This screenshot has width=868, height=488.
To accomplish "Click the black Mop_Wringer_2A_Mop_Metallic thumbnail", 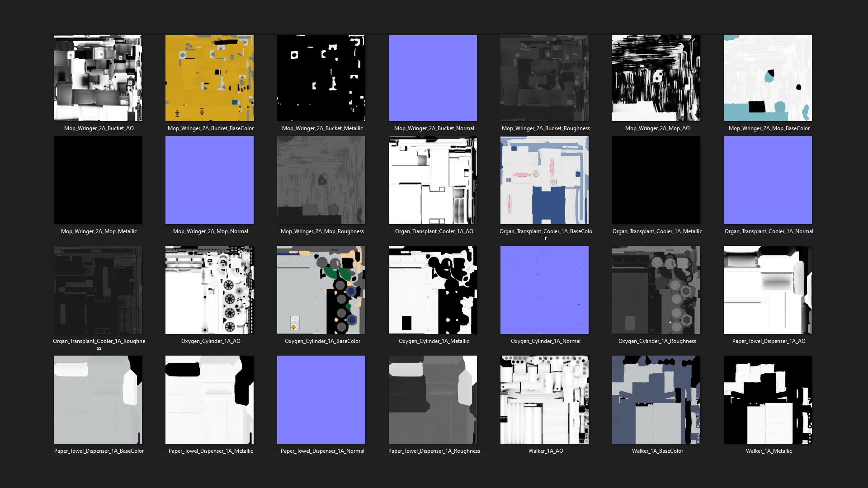I will click(98, 180).
